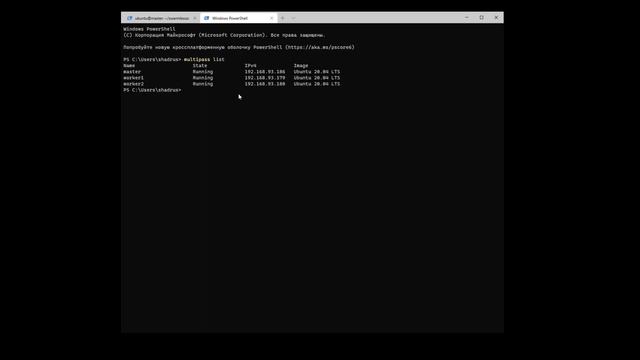Click the 'Image' column header

point(301,66)
